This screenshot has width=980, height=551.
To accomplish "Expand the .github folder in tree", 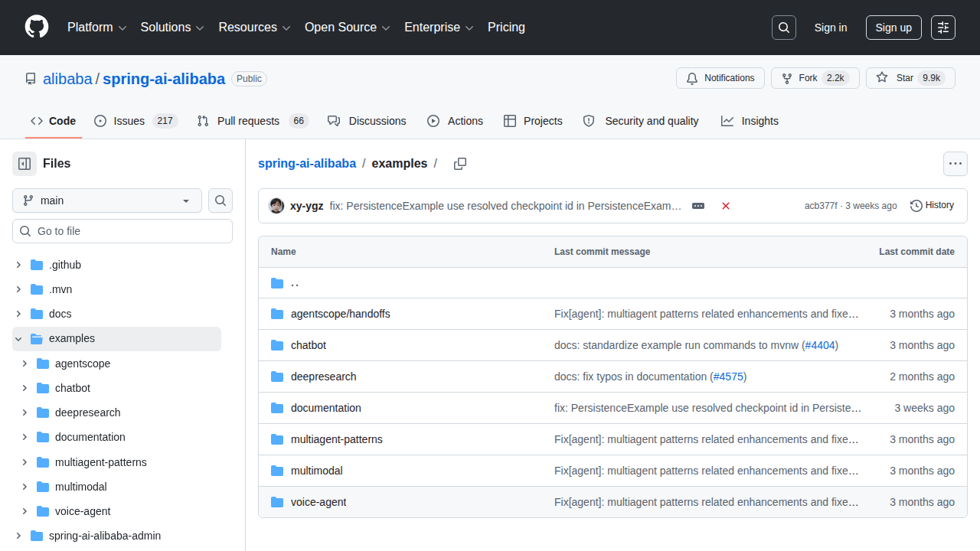I will click(x=18, y=265).
